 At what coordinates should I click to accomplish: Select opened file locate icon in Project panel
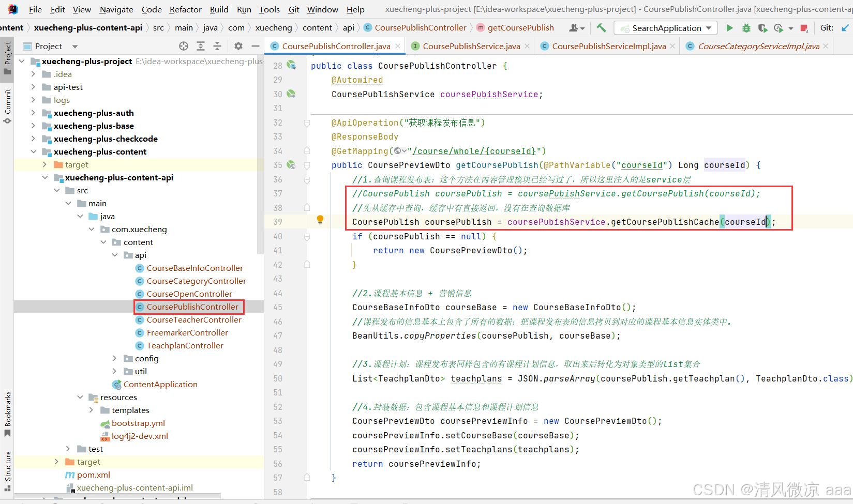point(184,46)
